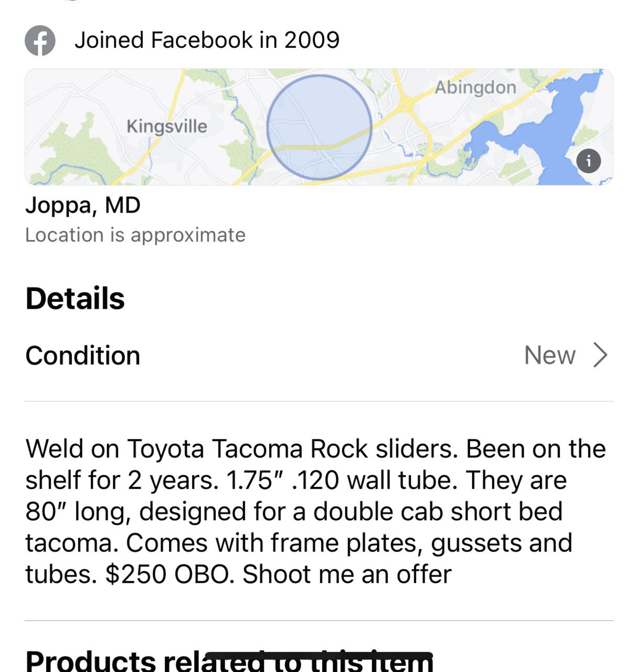Tap the Facebook logo icon

pos(40,40)
